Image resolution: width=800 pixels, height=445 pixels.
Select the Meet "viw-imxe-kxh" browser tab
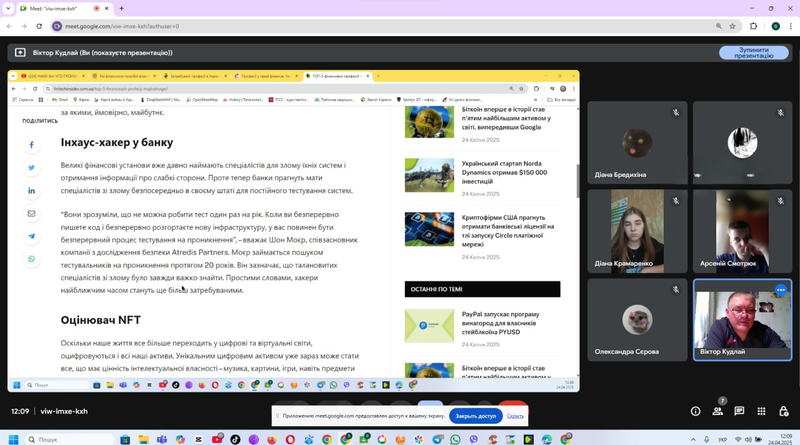(x=63, y=9)
